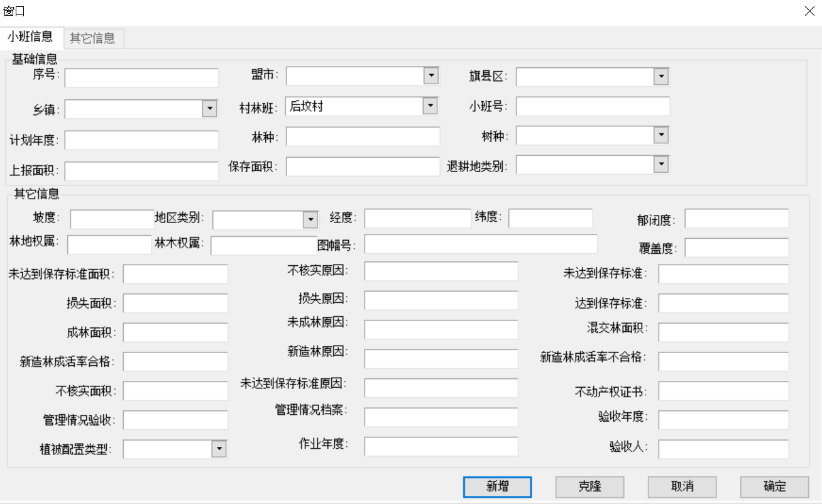The width and height of the screenshot is (822, 504).
Task: Click the 验收人 input box
Action: [x=723, y=449]
